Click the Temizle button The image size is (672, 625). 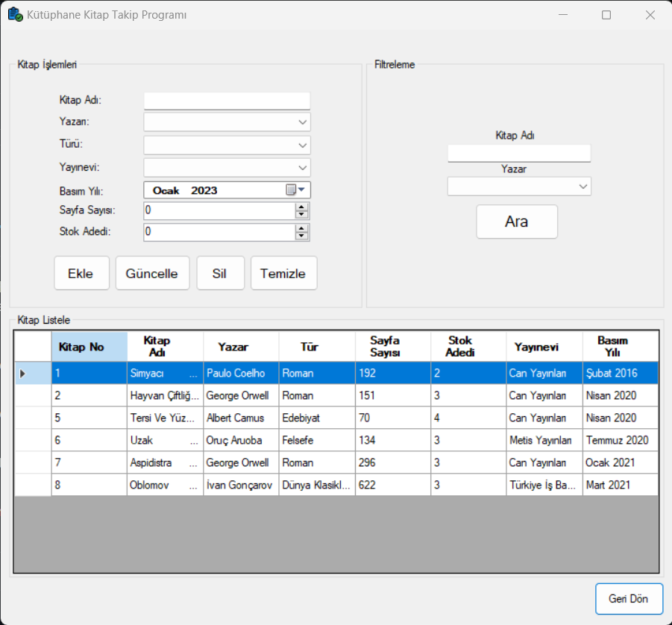coord(283,274)
